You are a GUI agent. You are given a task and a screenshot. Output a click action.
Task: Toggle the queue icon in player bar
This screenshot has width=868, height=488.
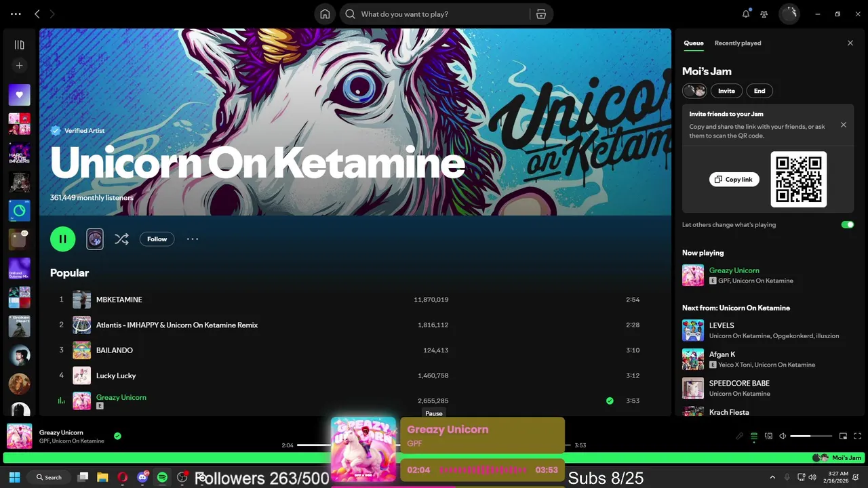pos(754,436)
